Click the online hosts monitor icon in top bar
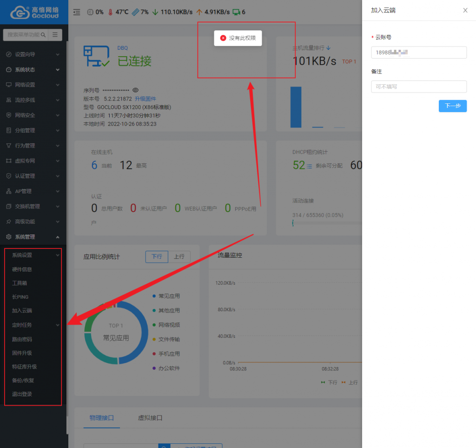 coord(237,12)
